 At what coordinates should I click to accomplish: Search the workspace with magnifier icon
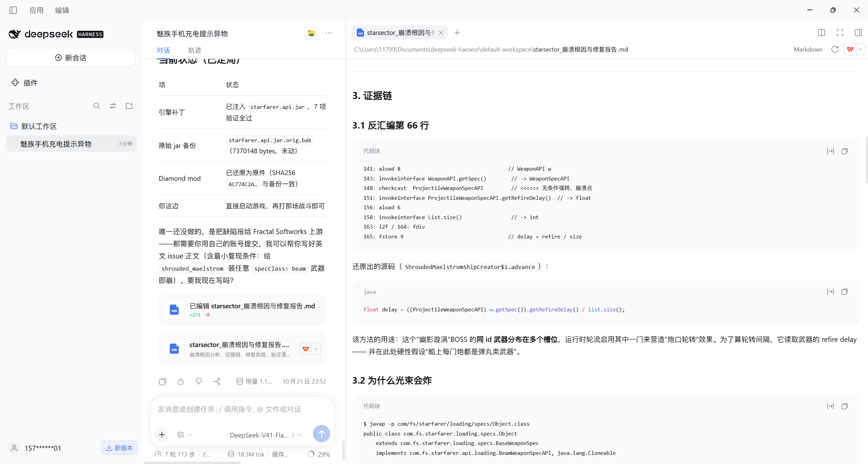tap(97, 106)
